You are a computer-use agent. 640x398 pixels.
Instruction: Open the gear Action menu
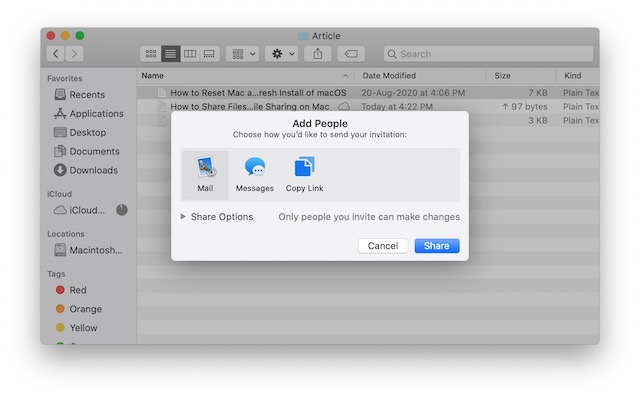(282, 54)
